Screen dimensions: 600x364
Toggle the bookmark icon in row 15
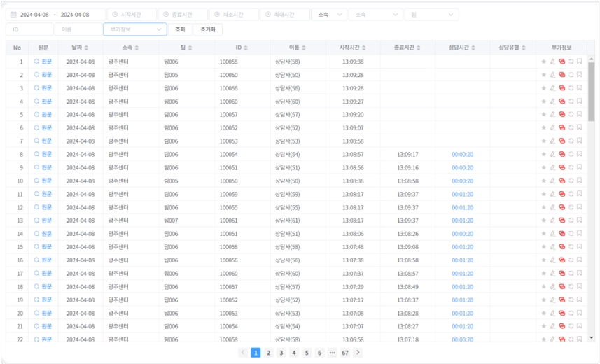(x=580, y=247)
